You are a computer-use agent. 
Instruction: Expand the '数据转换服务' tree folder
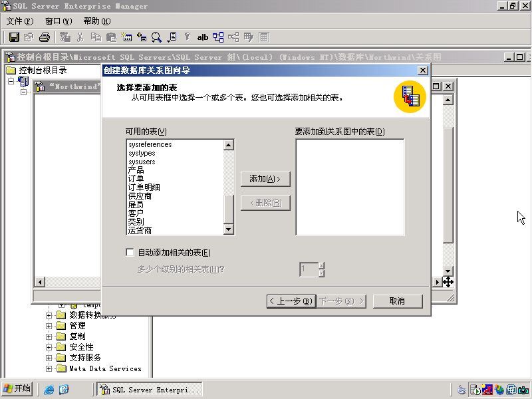point(49,315)
